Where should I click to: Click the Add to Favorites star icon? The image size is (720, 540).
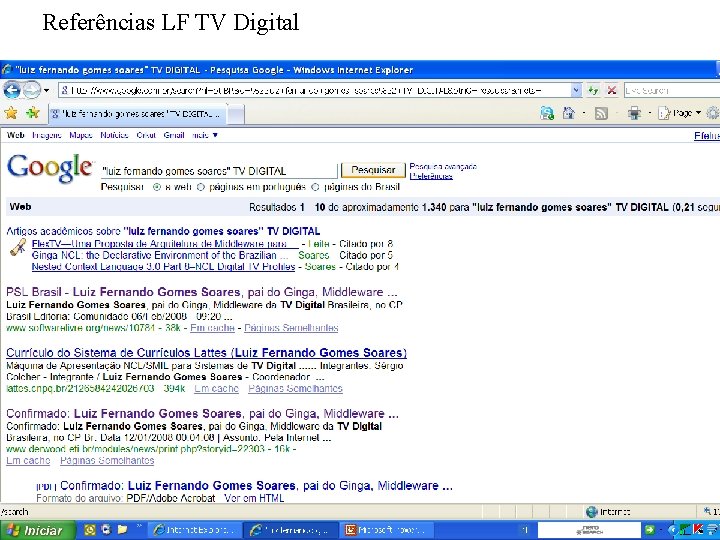point(33,113)
